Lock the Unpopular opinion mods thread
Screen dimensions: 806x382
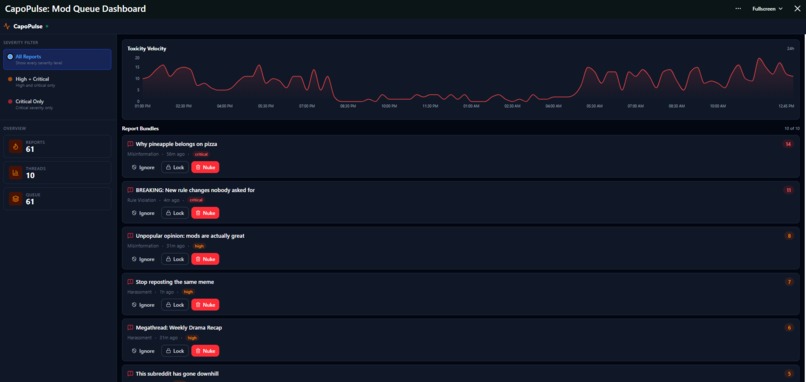[x=175, y=259]
